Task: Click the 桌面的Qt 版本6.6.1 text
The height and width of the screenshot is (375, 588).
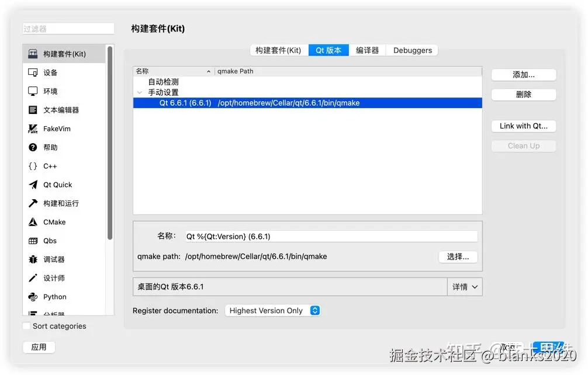Action: 171,287
